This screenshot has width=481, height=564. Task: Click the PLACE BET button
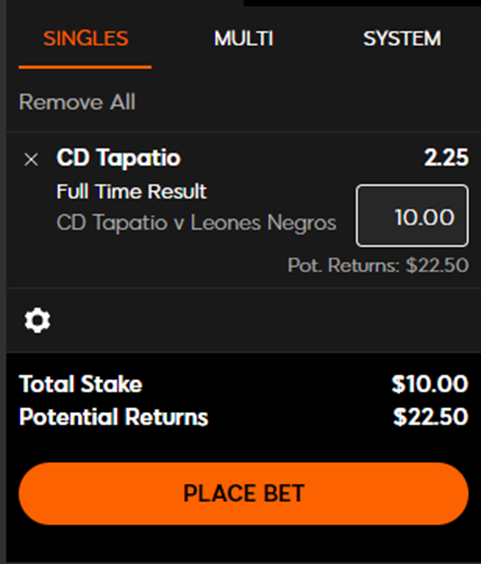click(244, 494)
